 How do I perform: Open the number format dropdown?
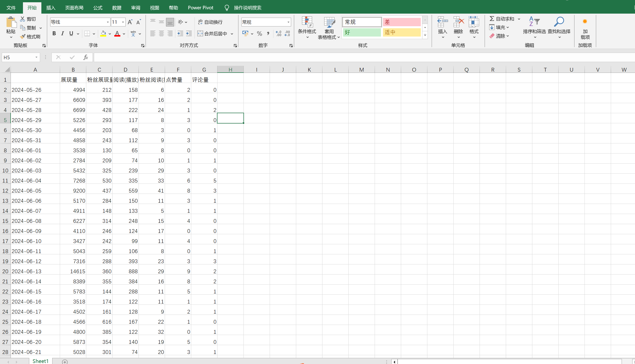point(288,22)
